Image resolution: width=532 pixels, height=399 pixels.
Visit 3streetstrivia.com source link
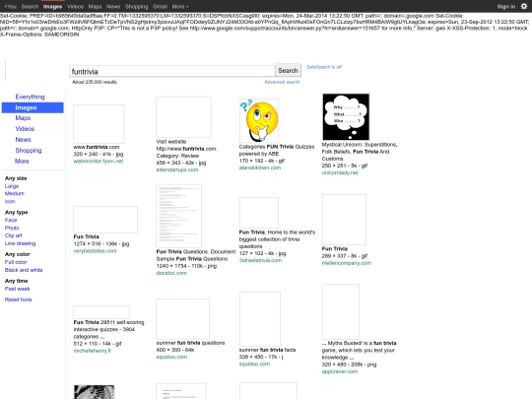click(260, 260)
